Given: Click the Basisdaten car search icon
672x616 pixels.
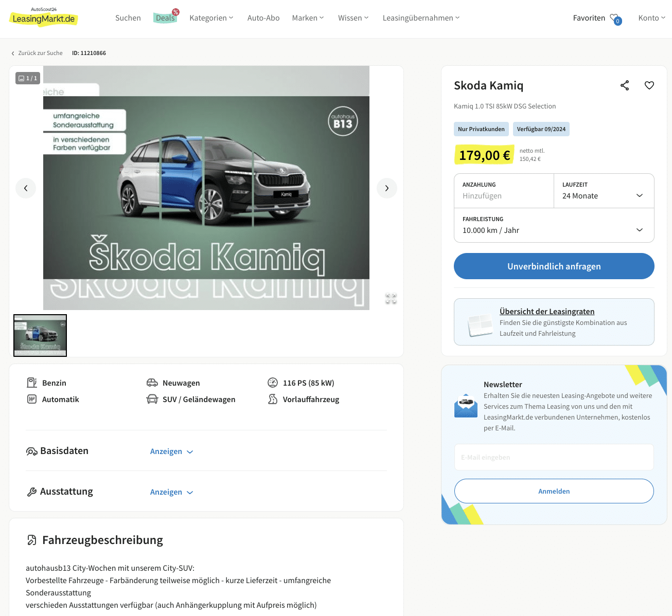Looking at the screenshot, I should point(31,451).
